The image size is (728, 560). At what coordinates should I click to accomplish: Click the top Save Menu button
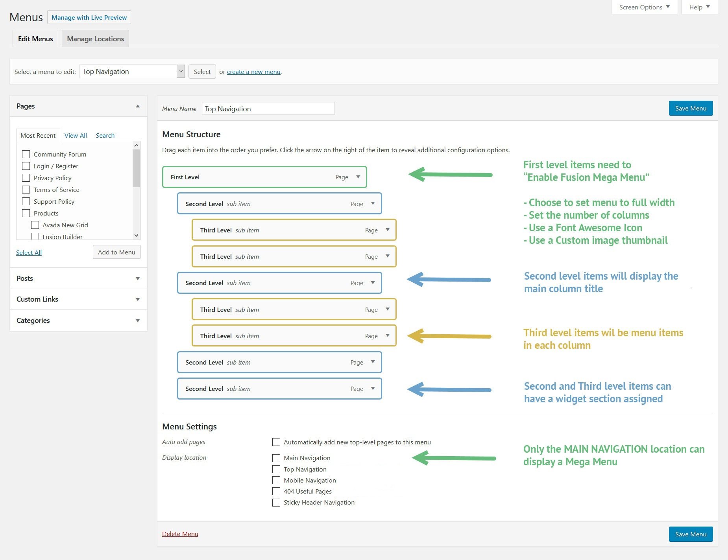(691, 109)
